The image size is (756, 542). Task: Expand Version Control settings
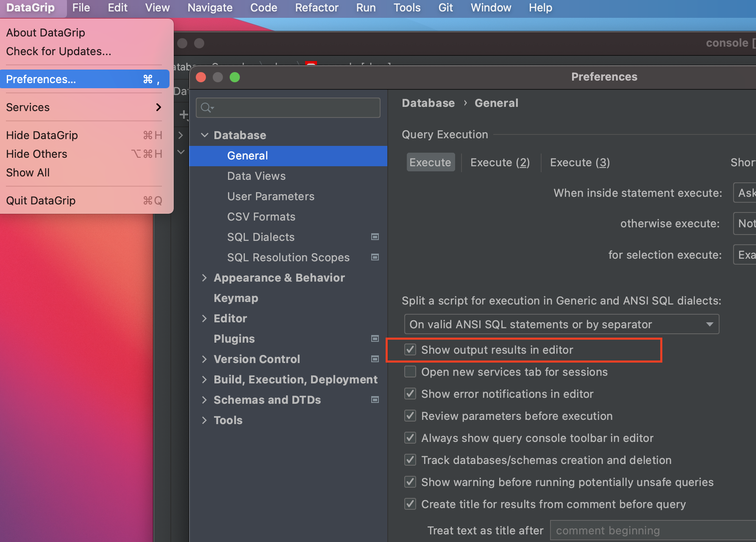click(205, 359)
